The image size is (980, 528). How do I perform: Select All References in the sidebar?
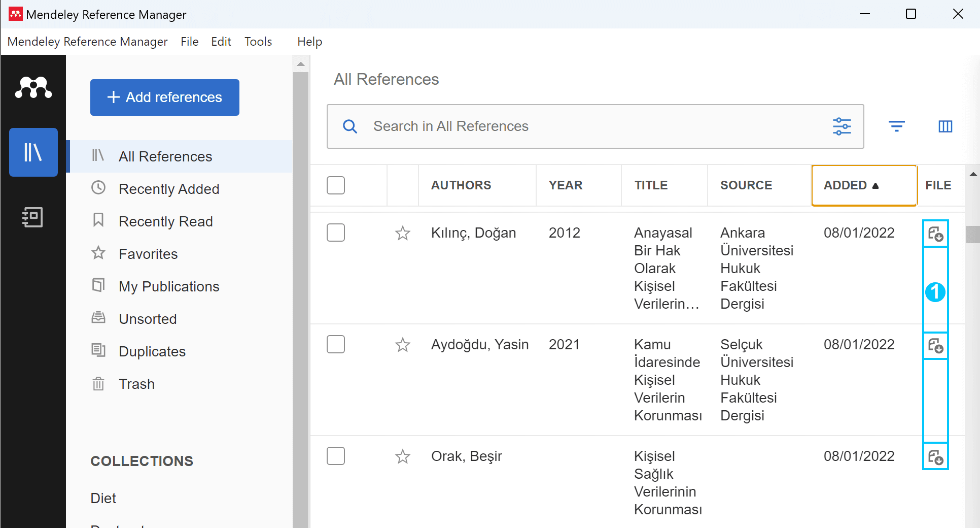pyautogui.click(x=180, y=156)
